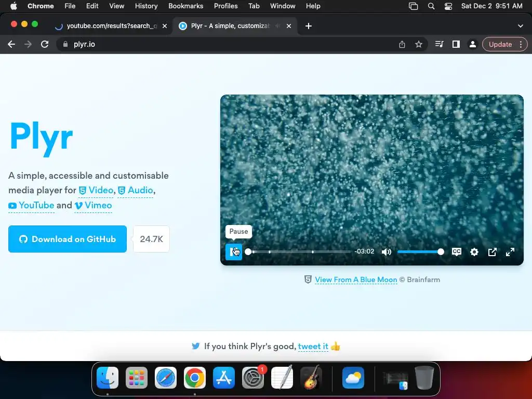
Task: Open the Profiles menu
Action: coord(226,6)
